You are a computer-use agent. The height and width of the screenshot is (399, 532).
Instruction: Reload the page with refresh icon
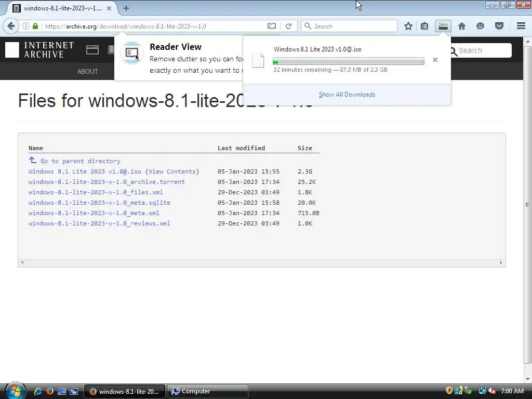[289, 26]
